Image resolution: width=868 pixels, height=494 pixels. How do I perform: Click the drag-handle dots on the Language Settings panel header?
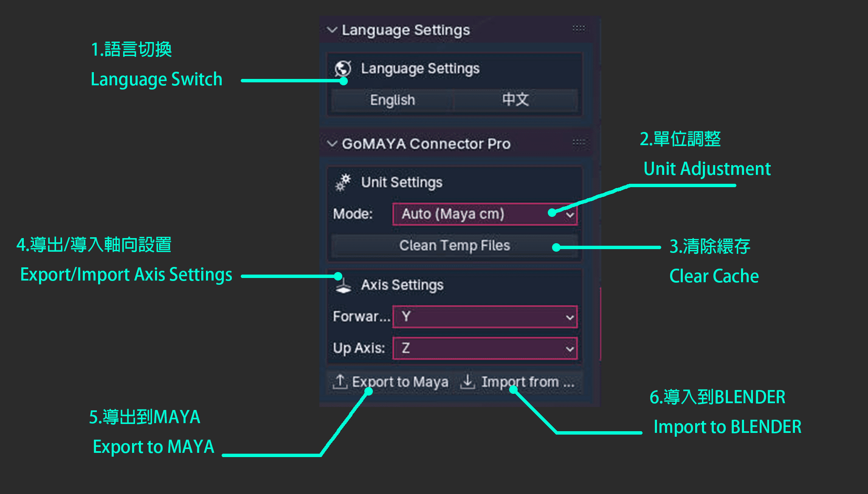tap(578, 28)
